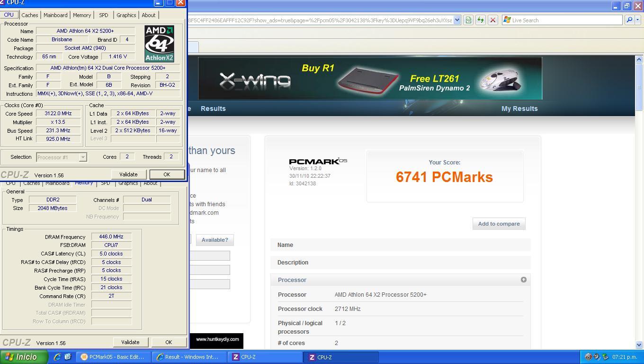The image size is (644, 364).
Task: Select the SPD tab in top CPU-Z window
Action: [104, 15]
